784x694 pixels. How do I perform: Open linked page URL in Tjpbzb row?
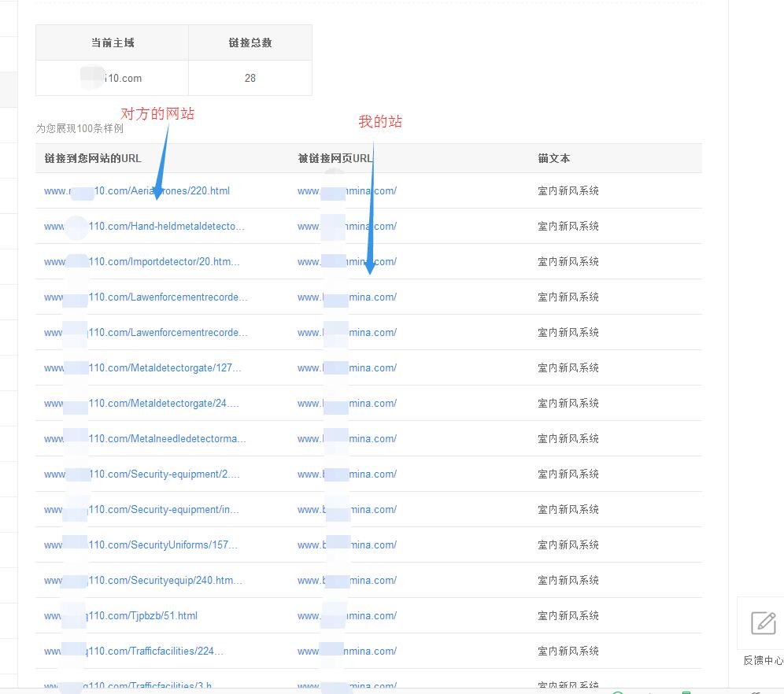tap(347, 615)
